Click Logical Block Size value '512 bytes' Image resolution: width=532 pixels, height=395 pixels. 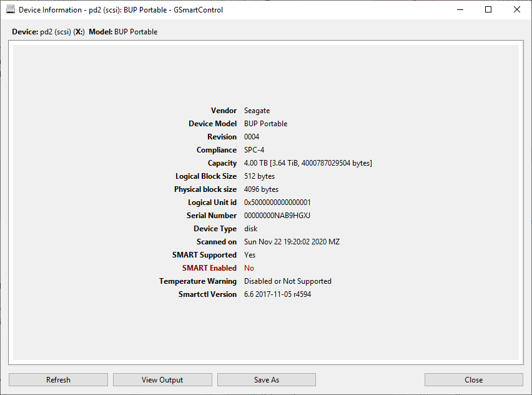click(259, 176)
